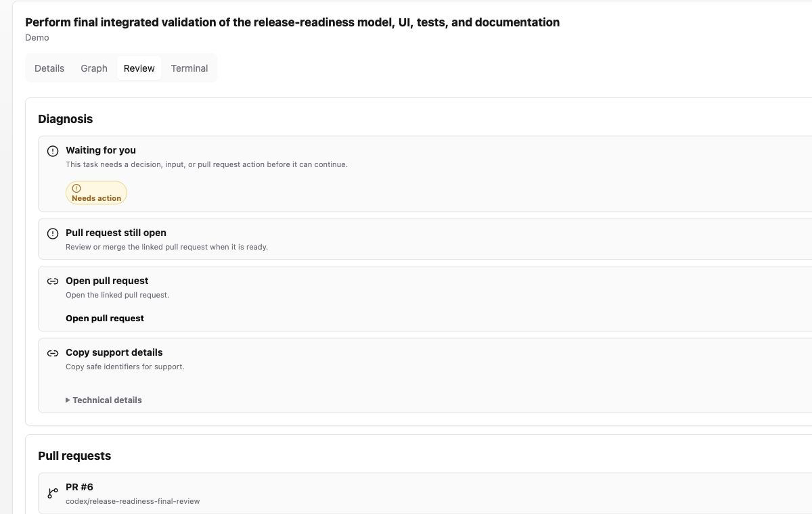Click the alert icon beside Pull request still open
Screen dimensions: 812x514
[x=53, y=233]
